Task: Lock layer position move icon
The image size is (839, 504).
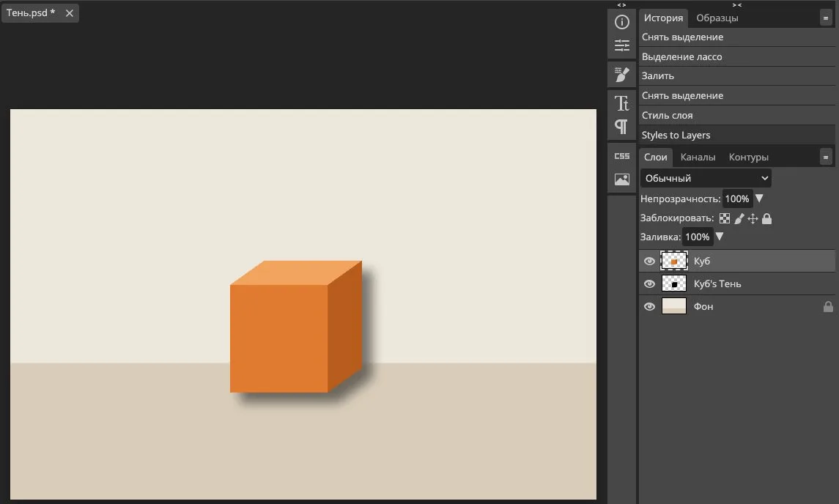Action: point(753,218)
